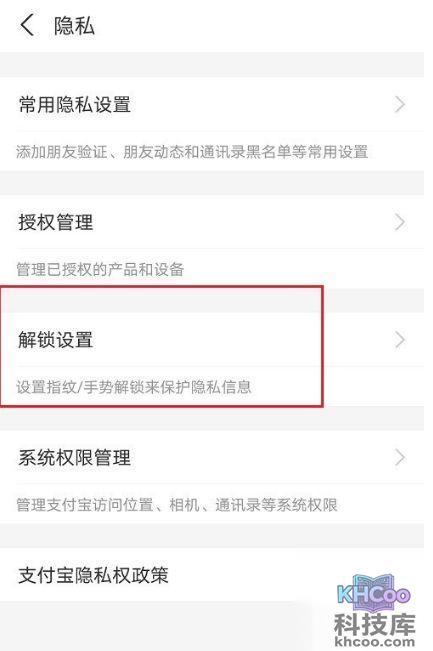Open 解锁设置
The height and width of the screenshot is (651, 433).
pos(212,340)
